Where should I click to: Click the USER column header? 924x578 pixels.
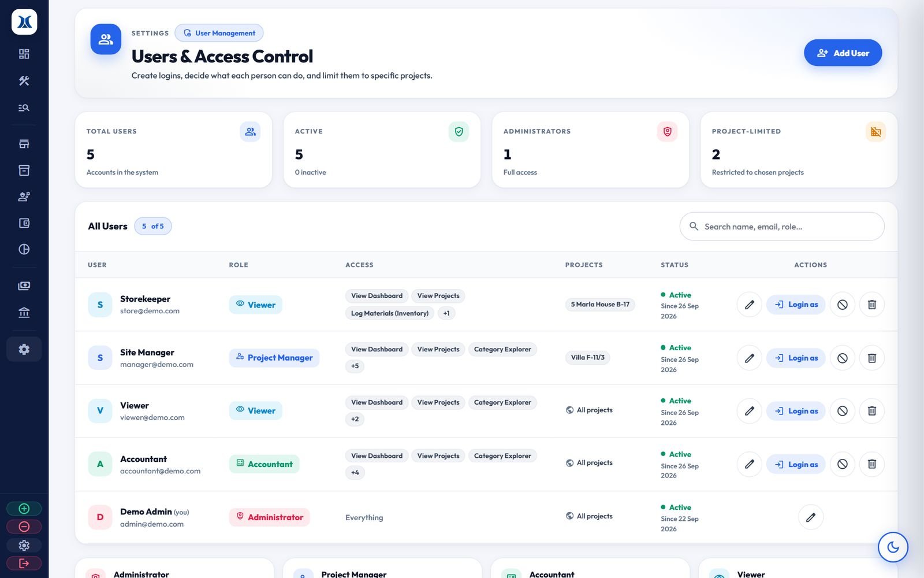97,265
